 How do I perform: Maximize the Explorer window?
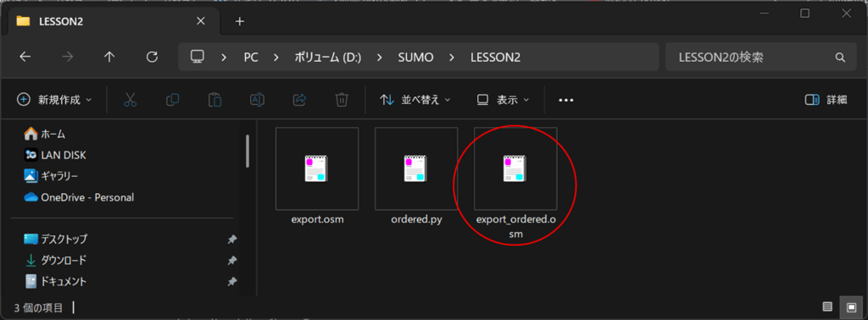[x=805, y=14]
